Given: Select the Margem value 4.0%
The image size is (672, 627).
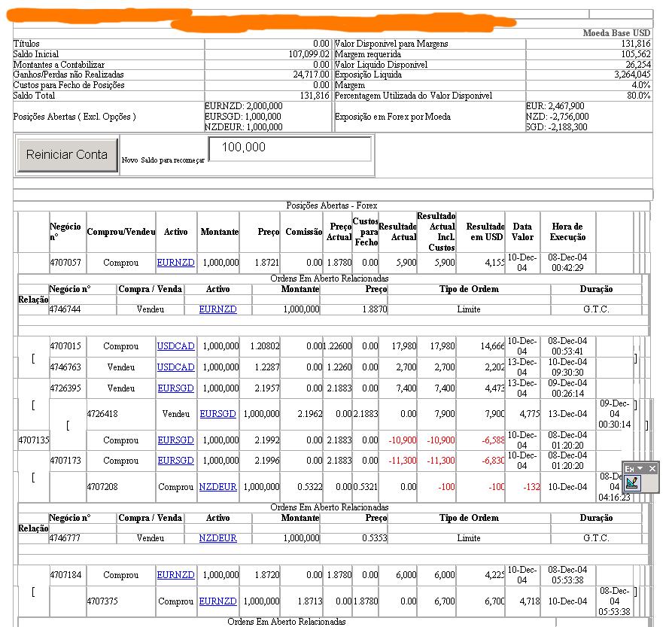Looking at the screenshot, I should coord(641,85).
